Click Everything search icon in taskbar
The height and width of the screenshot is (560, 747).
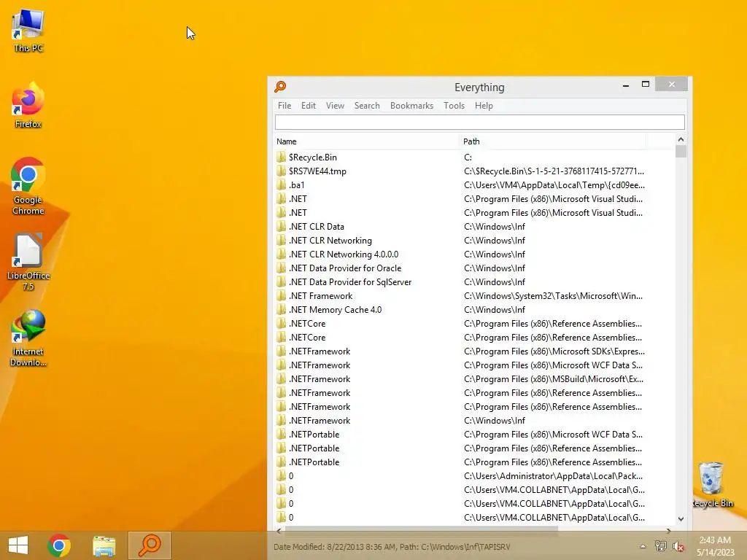click(x=149, y=545)
